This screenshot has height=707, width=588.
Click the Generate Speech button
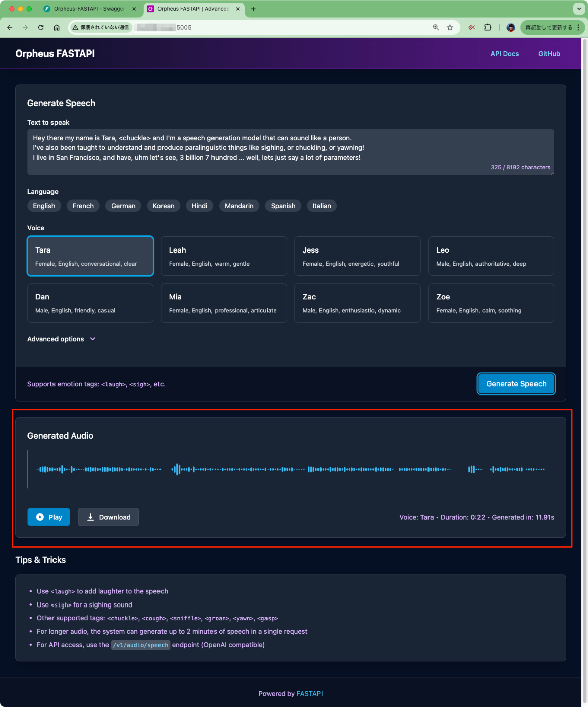pos(516,384)
